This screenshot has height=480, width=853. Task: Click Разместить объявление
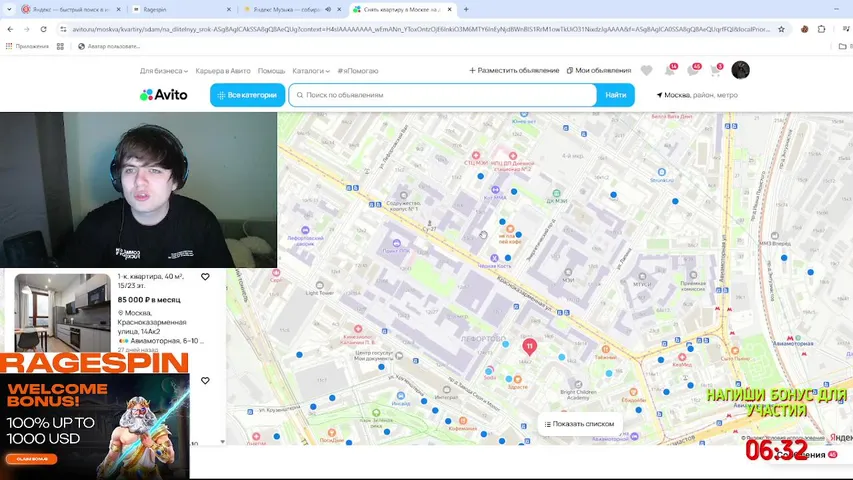click(514, 70)
